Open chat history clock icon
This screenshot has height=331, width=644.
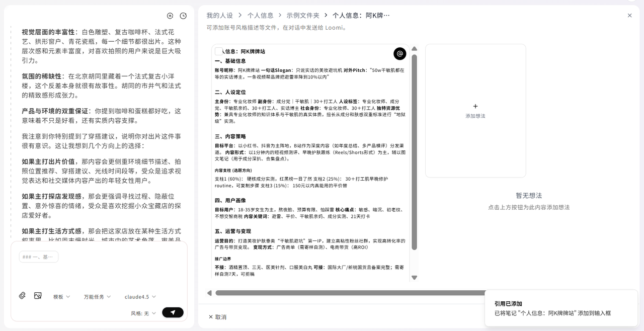tap(183, 16)
